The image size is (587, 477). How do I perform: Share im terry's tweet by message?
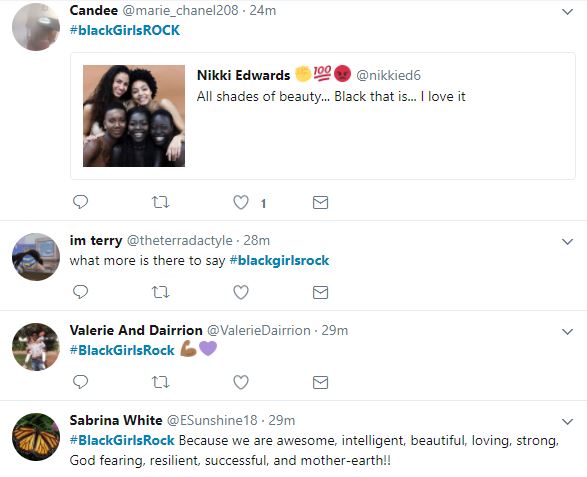(320, 292)
